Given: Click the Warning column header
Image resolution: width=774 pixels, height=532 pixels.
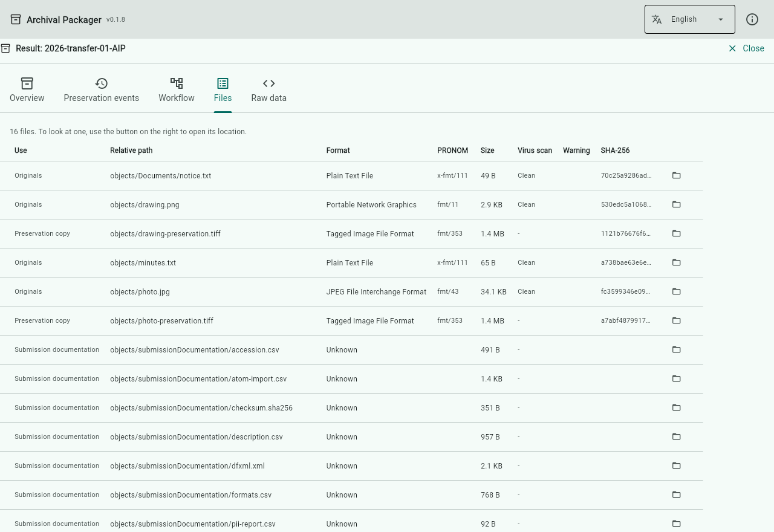Looking at the screenshot, I should tap(576, 151).
